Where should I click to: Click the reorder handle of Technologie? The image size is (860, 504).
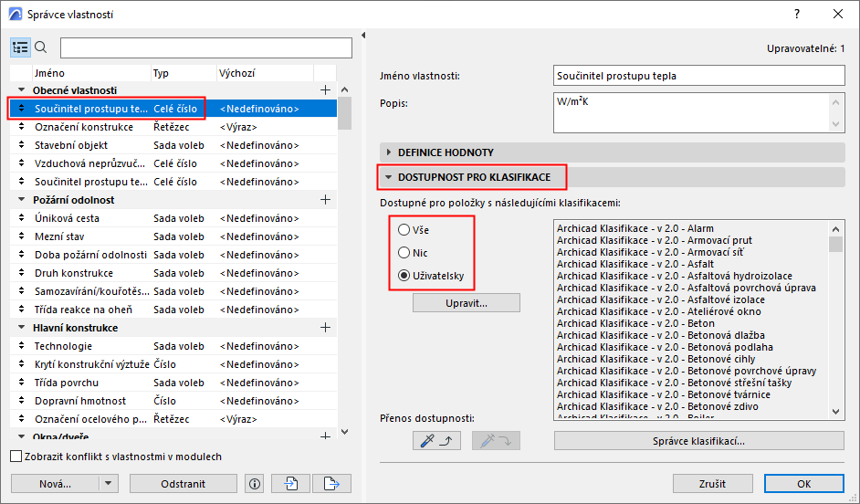[x=21, y=345]
